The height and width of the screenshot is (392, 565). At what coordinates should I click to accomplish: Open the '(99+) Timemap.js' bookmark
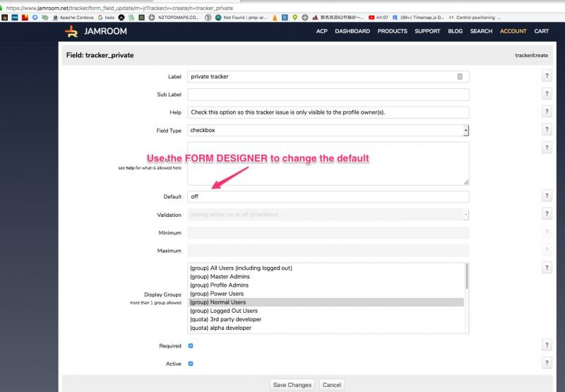point(418,17)
